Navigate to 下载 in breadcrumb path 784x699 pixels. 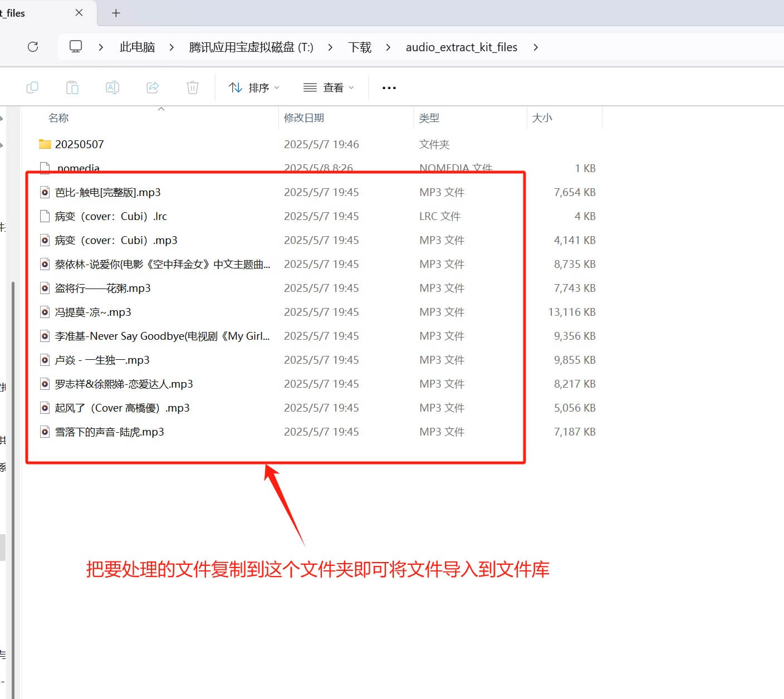(x=360, y=47)
